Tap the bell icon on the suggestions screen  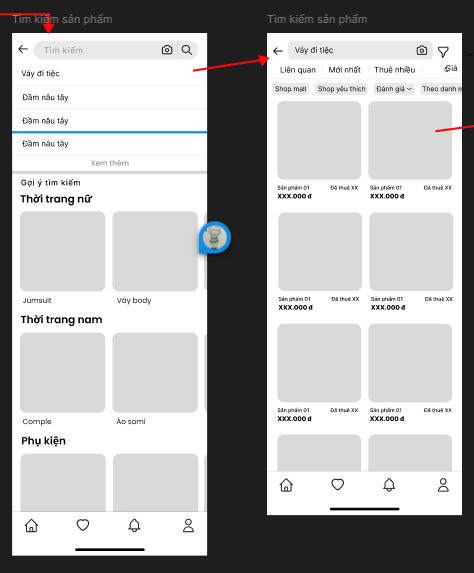134,525
